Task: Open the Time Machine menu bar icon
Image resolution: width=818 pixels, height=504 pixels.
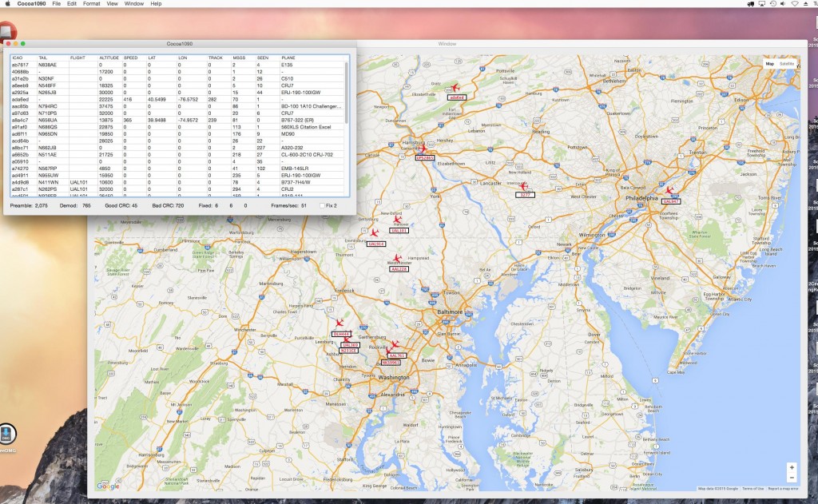Action: (x=772, y=4)
